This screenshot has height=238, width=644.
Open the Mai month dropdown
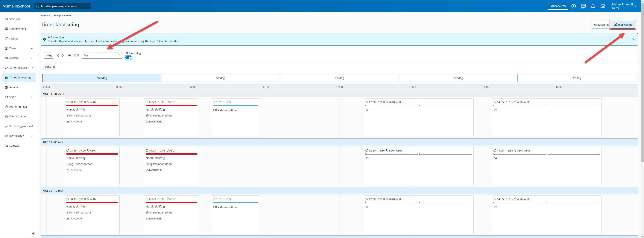[x=102, y=55]
